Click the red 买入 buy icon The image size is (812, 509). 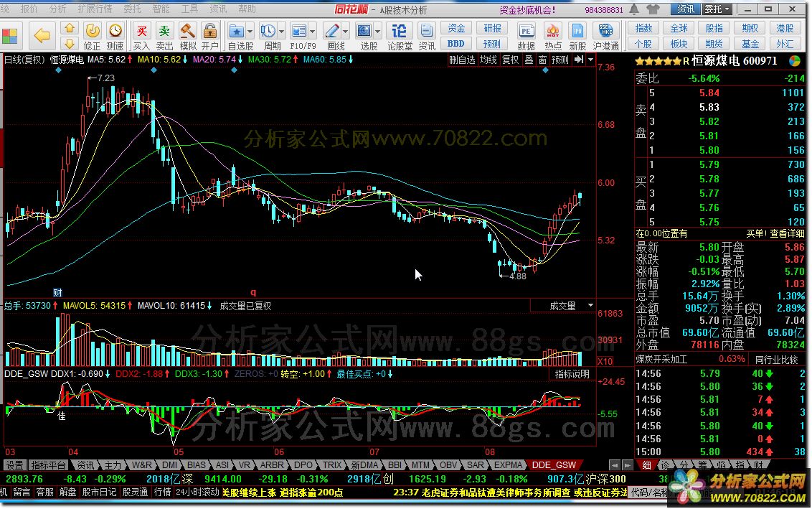point(141,36)
